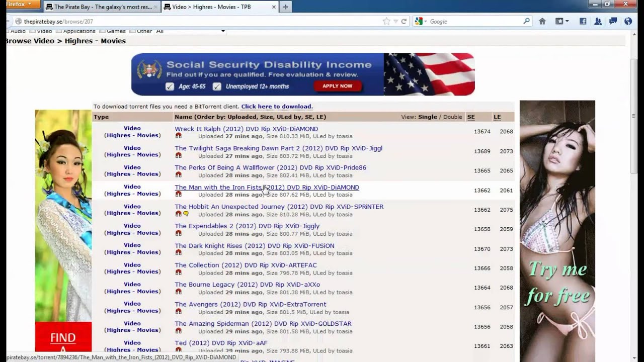Tick the Applications search checkbox

[x=59, y=31]
